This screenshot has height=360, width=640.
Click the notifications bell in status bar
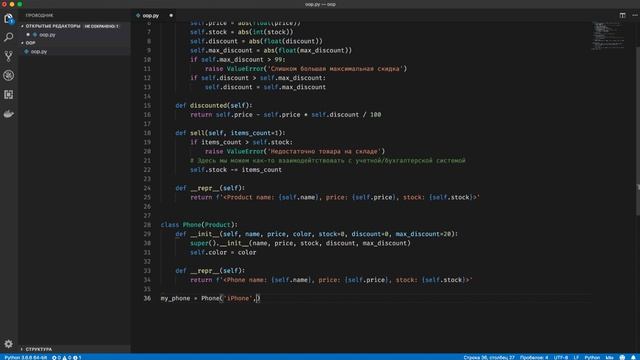pos(633,357)
